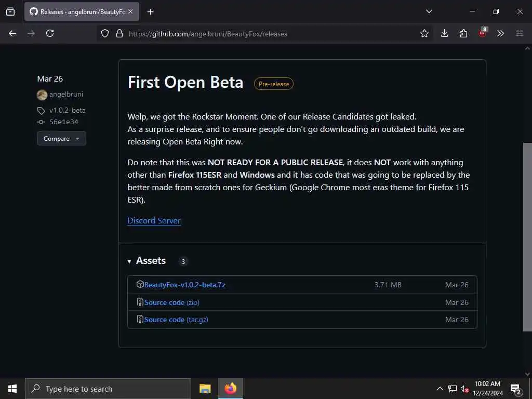Open taskbar clock and date
Screen dimensions: 532x399
pyautogui.click(x=488, y=389)
